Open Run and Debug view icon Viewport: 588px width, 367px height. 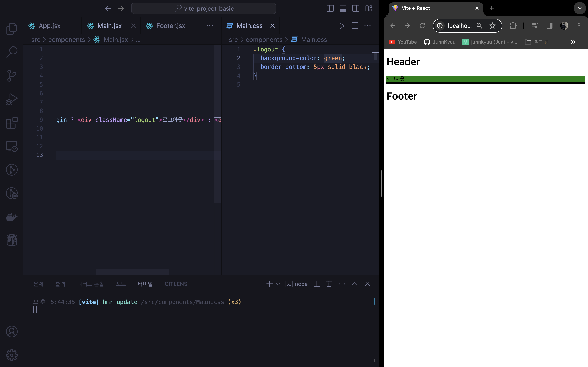pos(11,99)
